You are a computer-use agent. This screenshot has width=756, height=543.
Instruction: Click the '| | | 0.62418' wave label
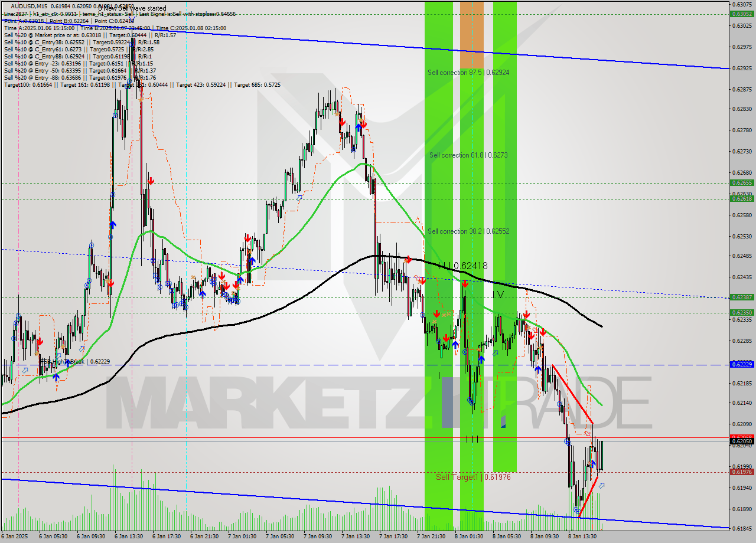click(x=462, y=266)
